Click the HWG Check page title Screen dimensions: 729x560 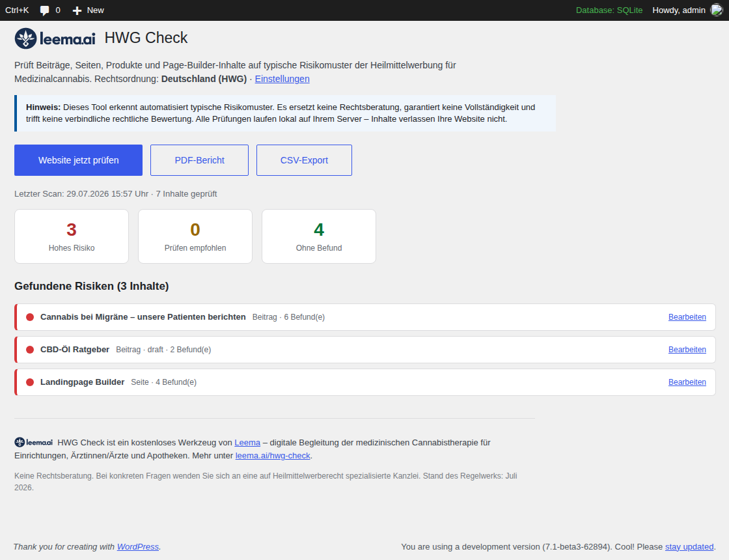click(x=146, y=38)
